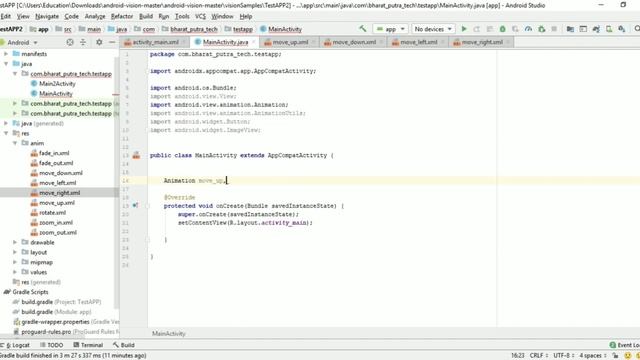Open the Profiler gauge icon in toolbar
The width and height of the screenshot is (640, 360).
pos(528,29)
